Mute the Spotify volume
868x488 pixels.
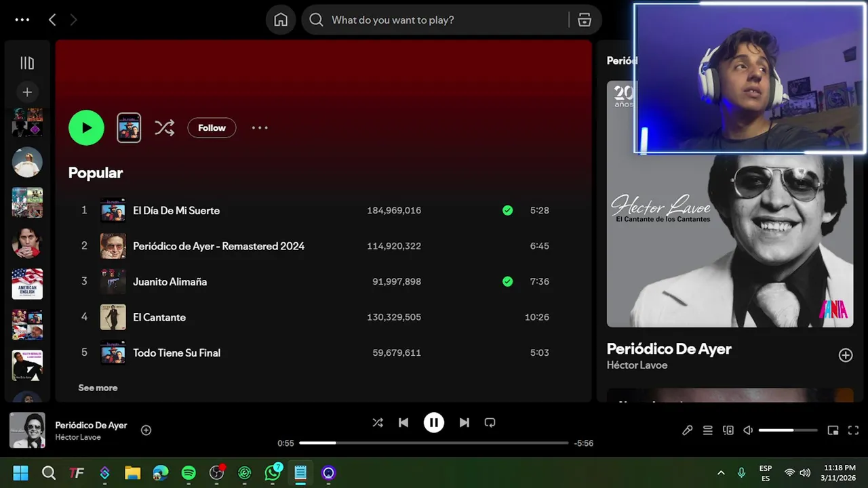[x=748, y=430]
